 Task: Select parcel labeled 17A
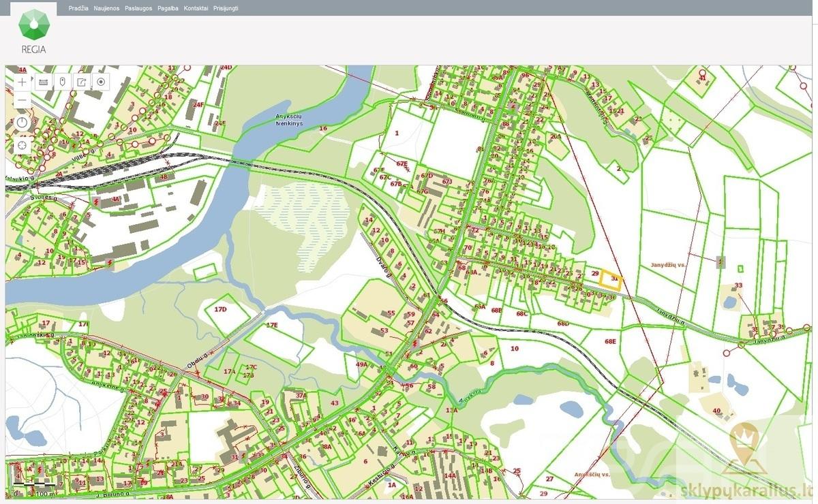pyautogui.click(x=229, y=371)
